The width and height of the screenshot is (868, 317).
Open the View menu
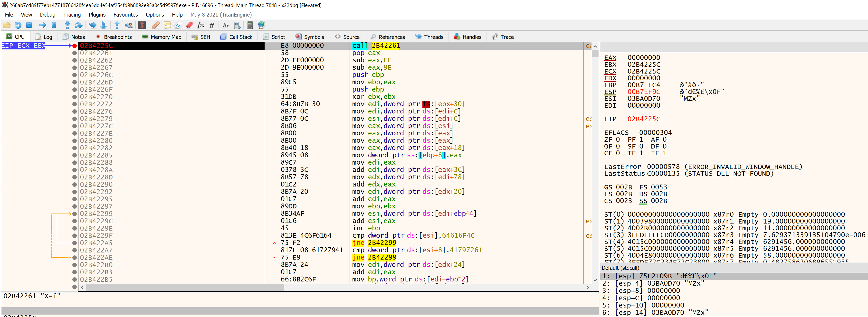pos(26,15)
